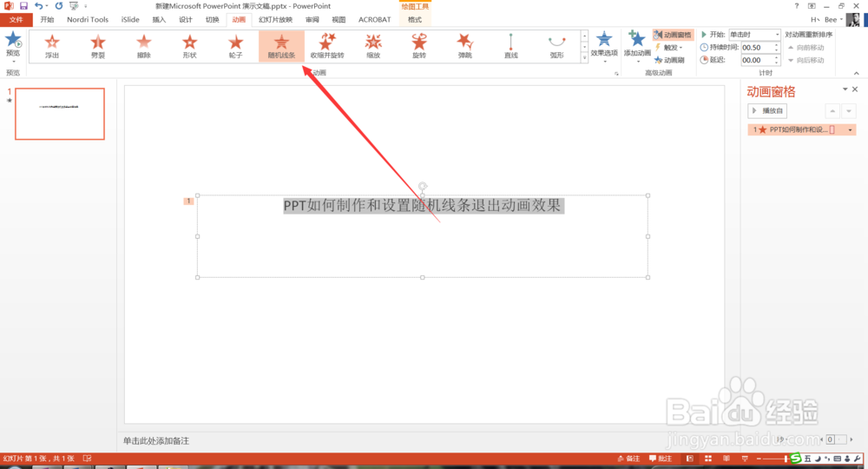Click the 持续时间 duration field
This screenshot has height=469, width=868.
pyautogui.click(x=757, y=48)
